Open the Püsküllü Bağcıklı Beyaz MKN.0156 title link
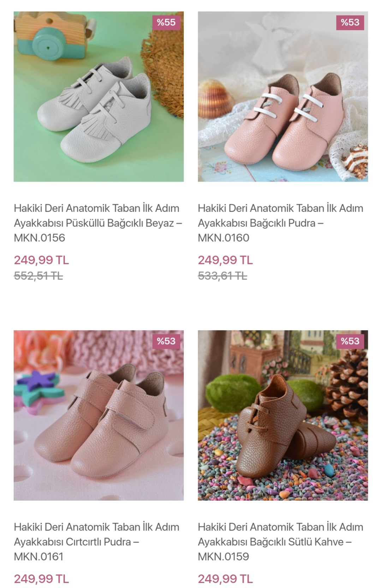381x588 pixels. 98,223
